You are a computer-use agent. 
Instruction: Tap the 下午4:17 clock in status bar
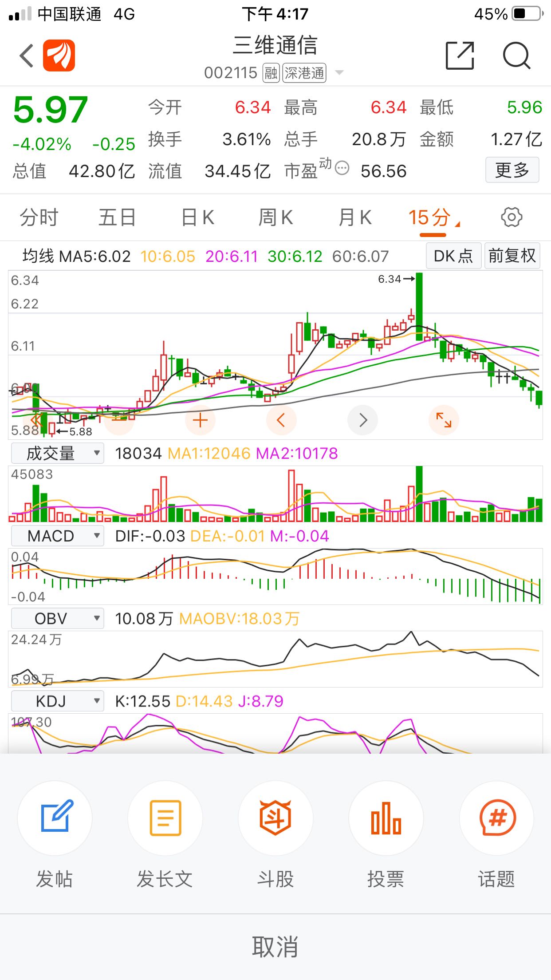[275, 14]
